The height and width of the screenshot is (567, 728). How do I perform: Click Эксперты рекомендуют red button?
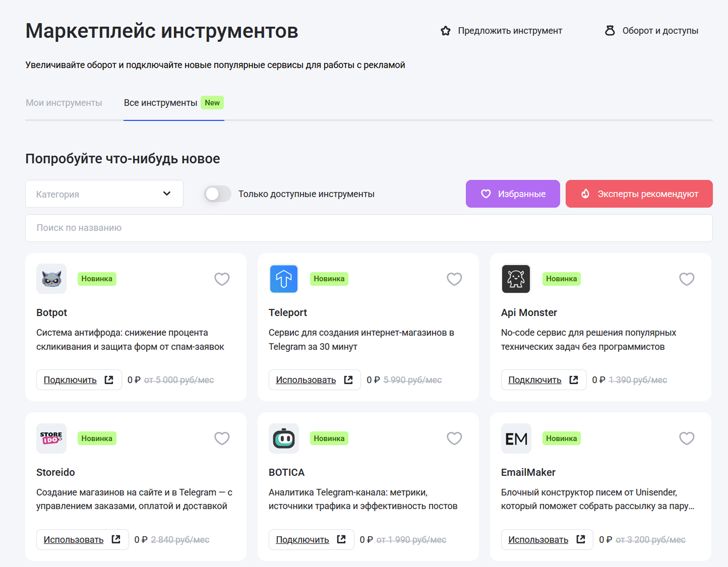[639, 194]
